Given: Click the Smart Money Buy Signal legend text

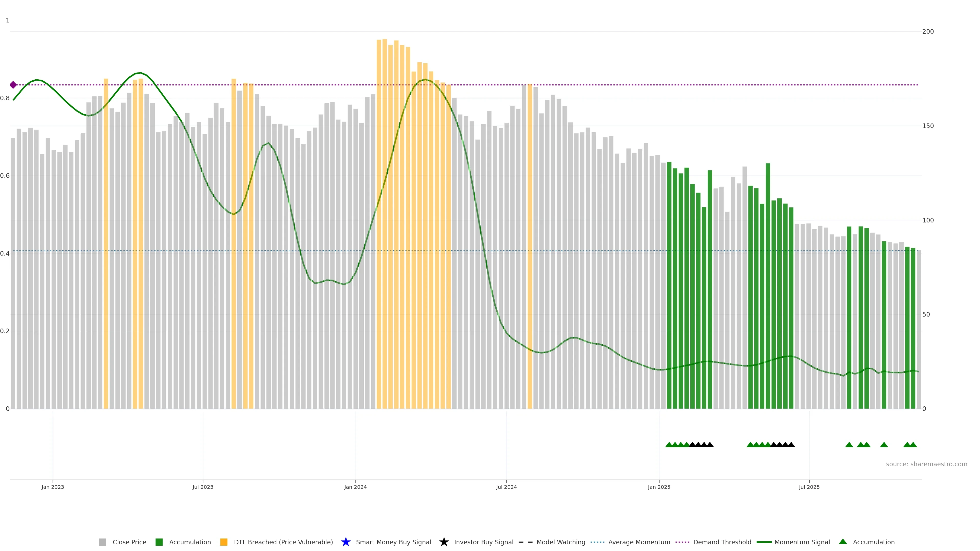Looking at the screenshot, I should click(393, 542).
